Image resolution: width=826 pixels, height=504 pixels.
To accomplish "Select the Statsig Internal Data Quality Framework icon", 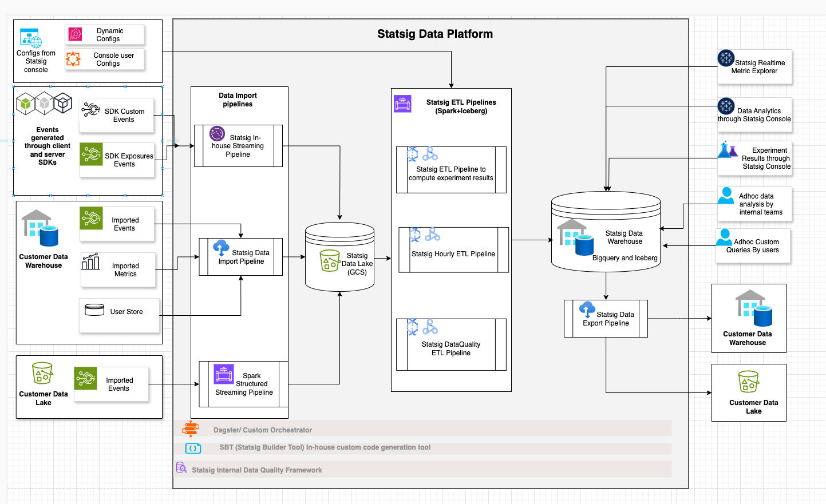I will (181, 468).
